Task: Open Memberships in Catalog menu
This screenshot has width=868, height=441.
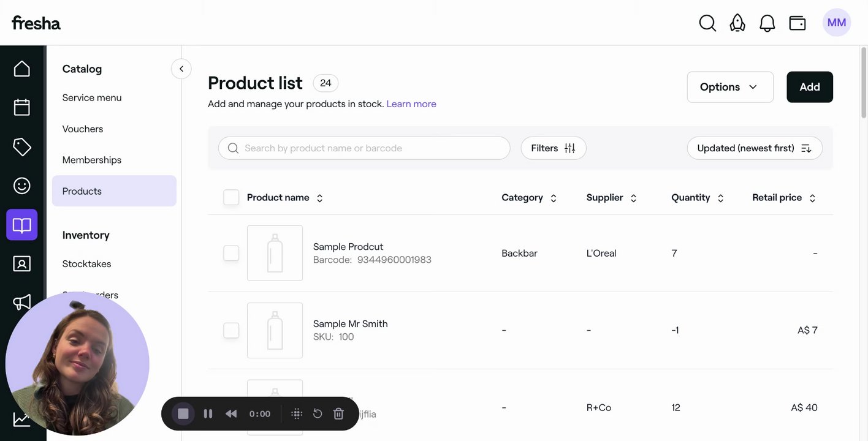Action: click(x=92, y=160)
